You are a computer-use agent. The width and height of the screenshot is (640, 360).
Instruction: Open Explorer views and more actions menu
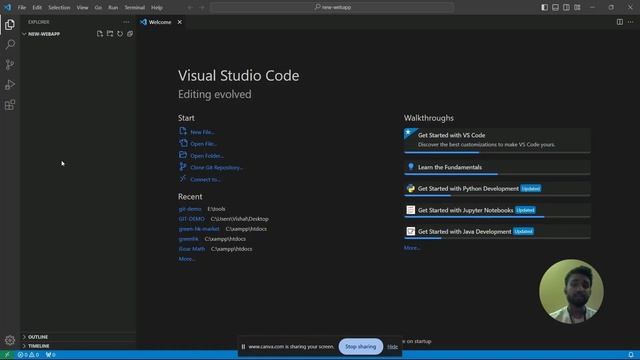click(126, 22)
